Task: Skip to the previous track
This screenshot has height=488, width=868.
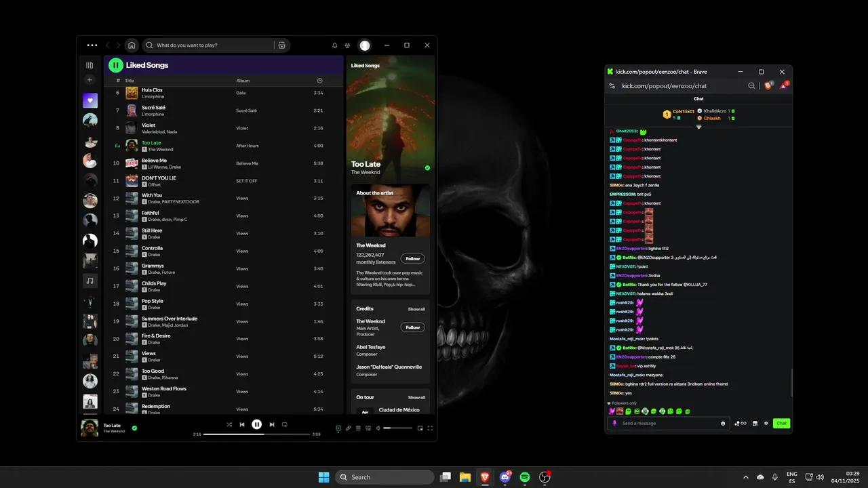Action: pyautogui.click(x=242, y=424)
